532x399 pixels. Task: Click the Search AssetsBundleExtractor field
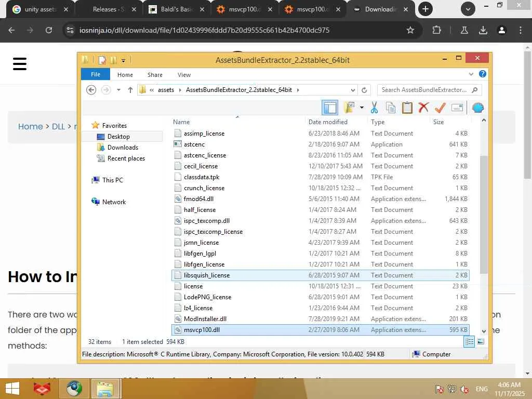pos(429,90)
